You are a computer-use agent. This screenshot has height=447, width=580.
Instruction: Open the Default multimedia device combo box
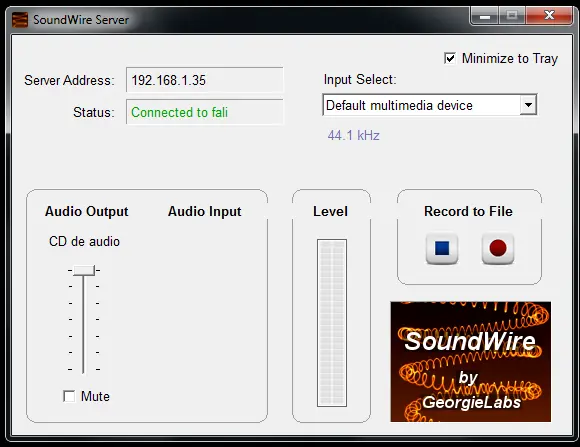pyautogui.click(x=429, y=105)
